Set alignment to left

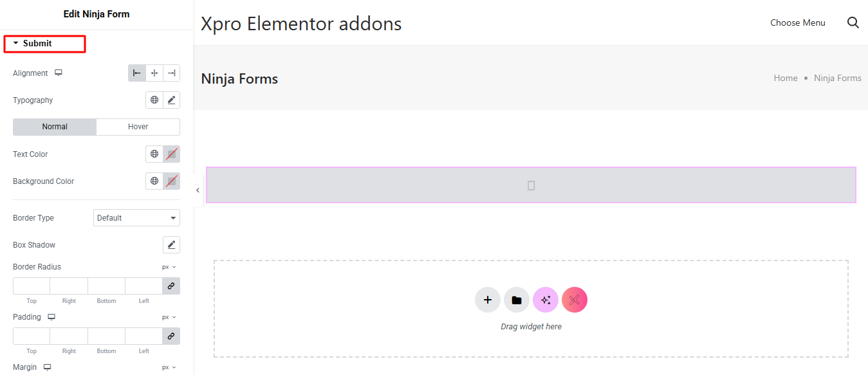click(x=137, y=73)
